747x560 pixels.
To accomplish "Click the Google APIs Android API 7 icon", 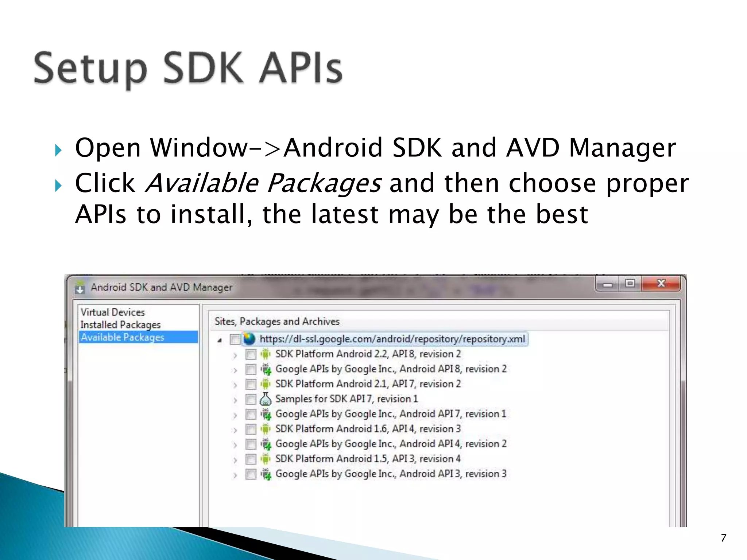I will pyautogui.click(x=266, y=414).
